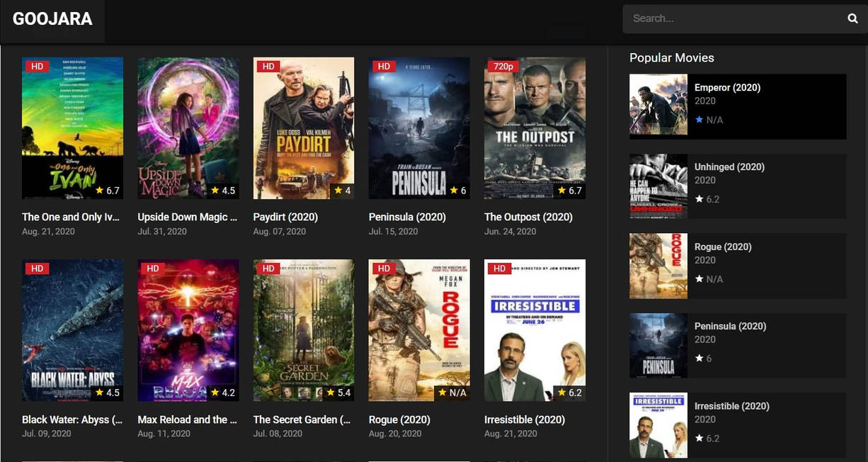Open Black Water: Abyss poster
Viewport: 868px width, 462px height.
[x=72, y=330]
